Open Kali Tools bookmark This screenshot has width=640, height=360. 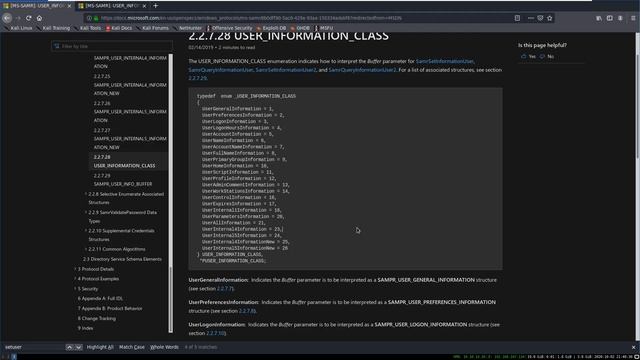tap(87, 28)
